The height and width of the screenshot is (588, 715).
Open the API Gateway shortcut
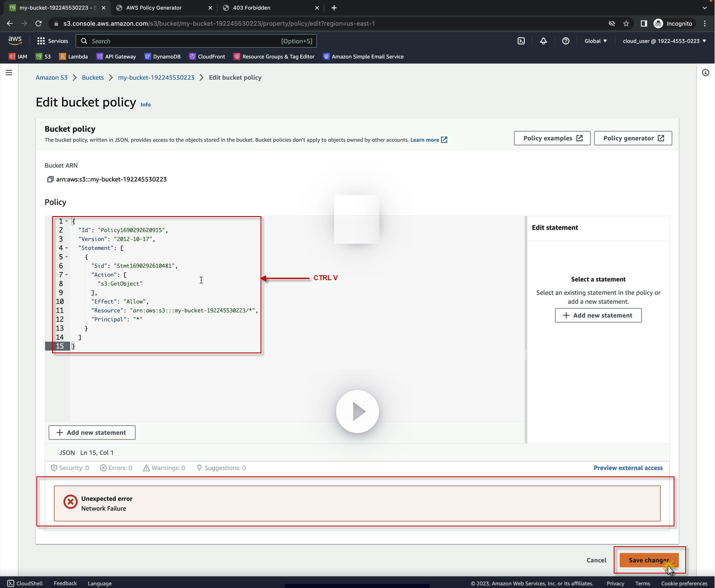coord(116,57)
